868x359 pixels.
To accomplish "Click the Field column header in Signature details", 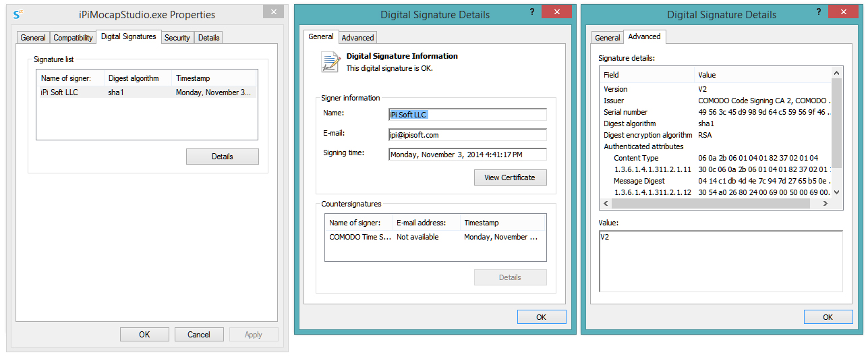I will point(647,75).
